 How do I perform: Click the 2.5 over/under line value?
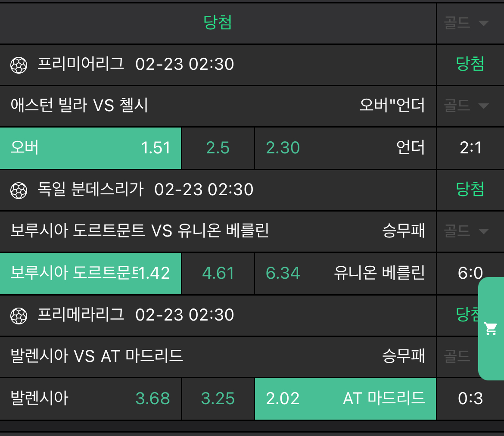(218, 148)
